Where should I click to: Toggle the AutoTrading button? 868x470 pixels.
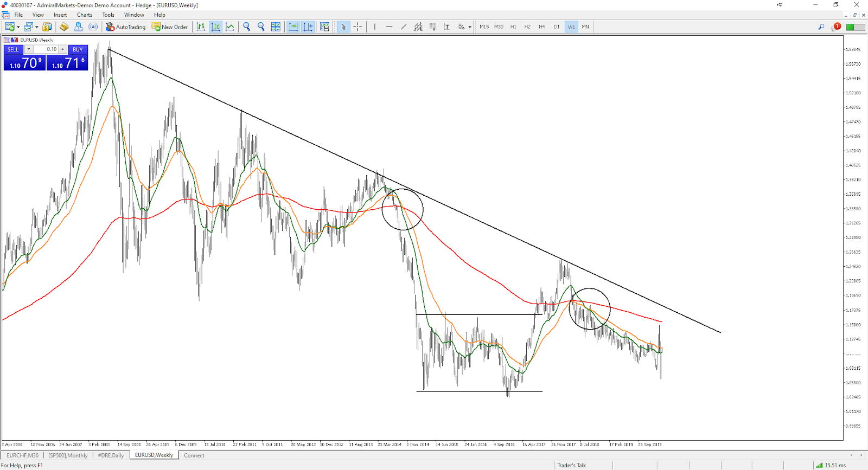(x=126, y=27)
